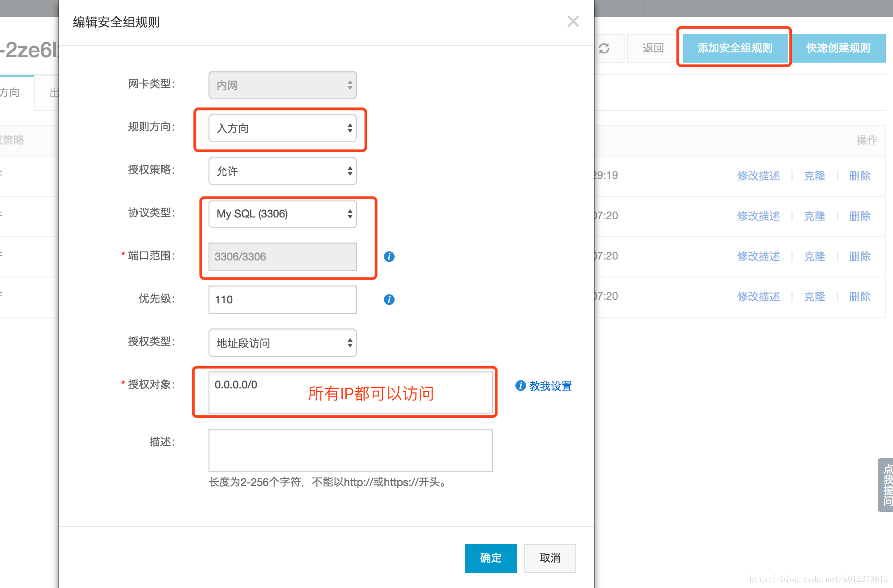Cancel with the 取消 button
The width and height of the screenshot is (893, 588).
550,558
